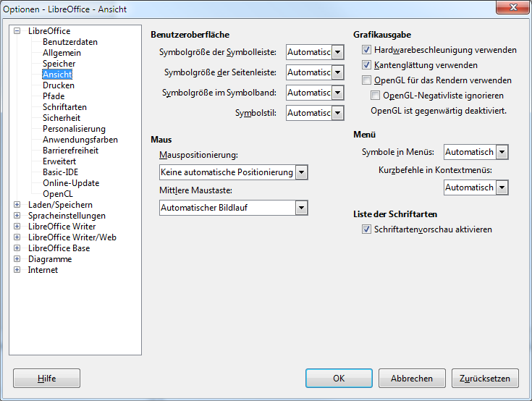Click the Spracheinstellungen tree label

pyautogui.click(x=67, y=216)
